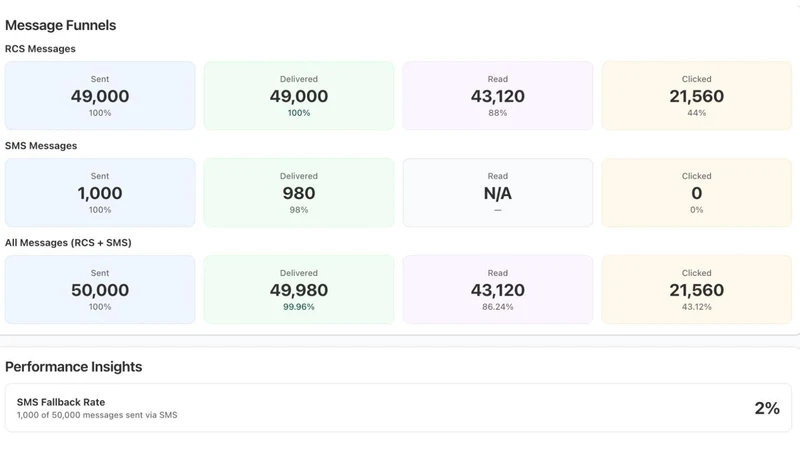Click the All Messages Delivered 49,980 card

(x=299, y=290)
